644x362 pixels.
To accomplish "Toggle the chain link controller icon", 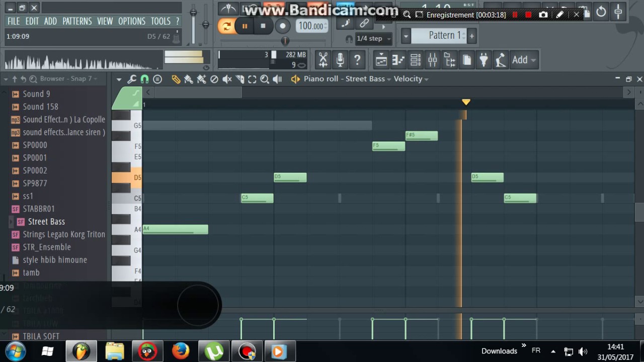I will 364,23.
